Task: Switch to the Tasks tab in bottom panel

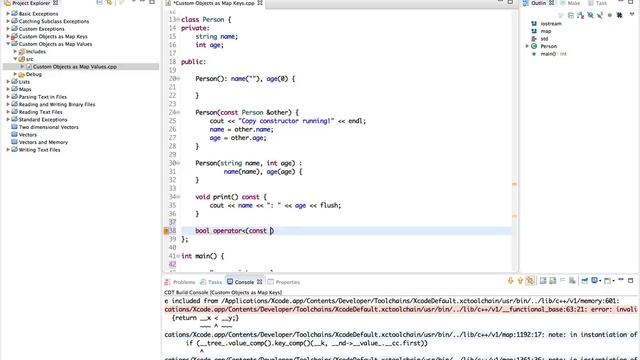Action: pyautogui.click(x=211, y=282)
